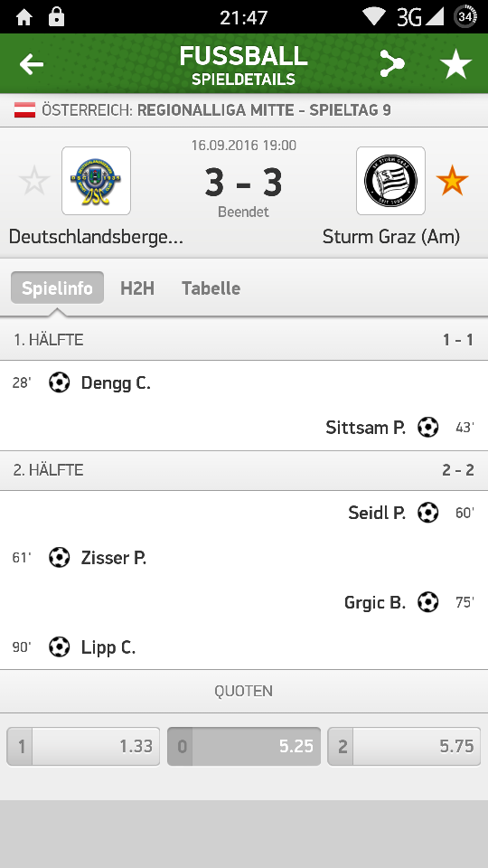
Task: Switch to the Tabelle tab
Action: pos(211,288)
